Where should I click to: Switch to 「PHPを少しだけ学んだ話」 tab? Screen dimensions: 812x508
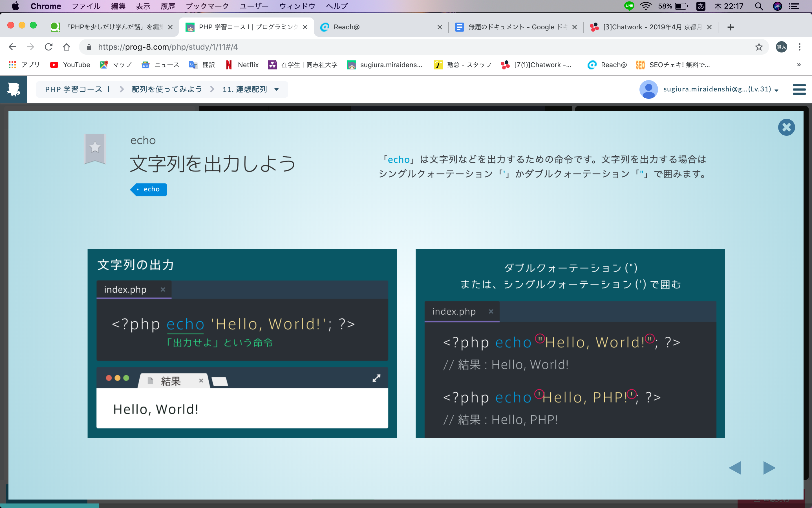coord(111,27)
